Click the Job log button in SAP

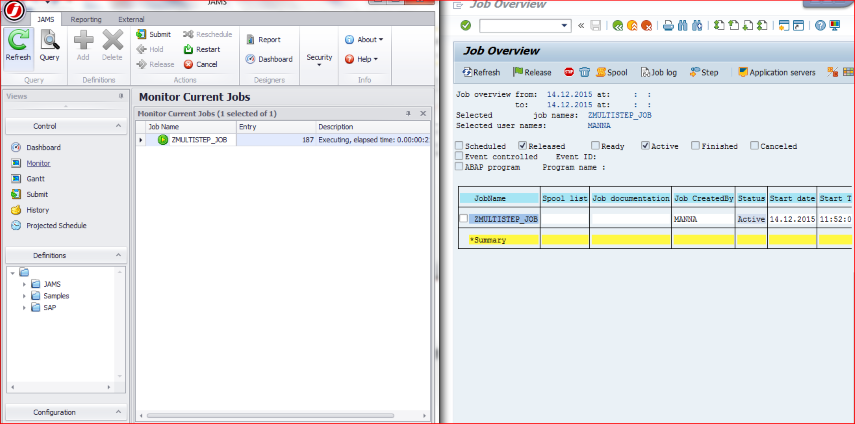658,72
